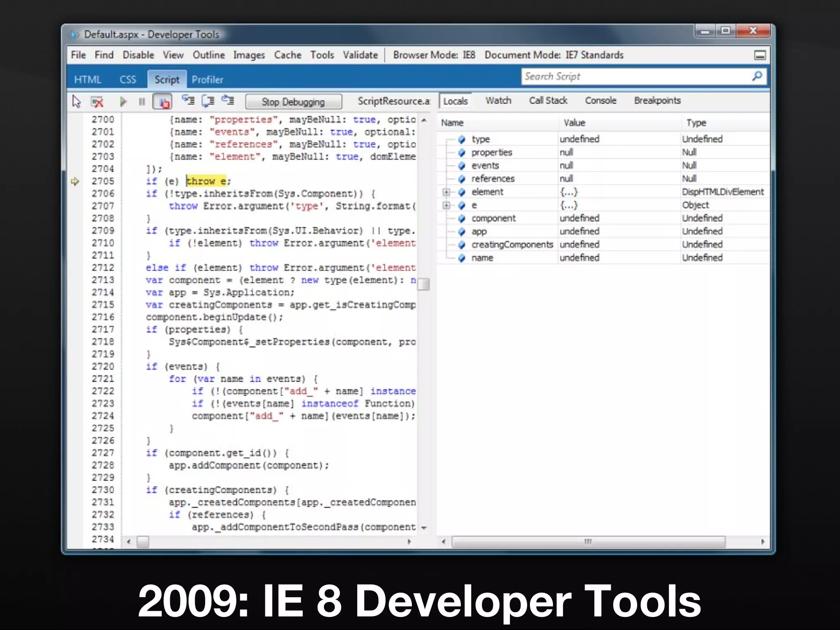Click the Step Into icon

click(x=188, y=100)
